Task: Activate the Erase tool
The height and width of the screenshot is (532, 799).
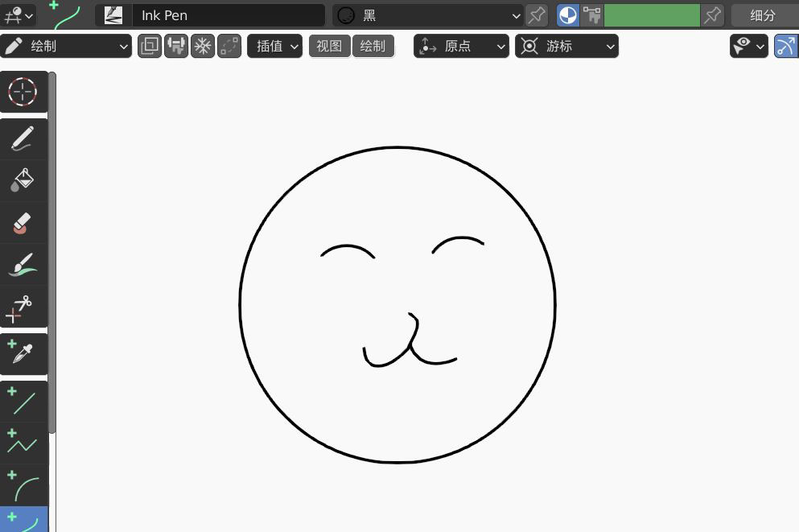Action: click(x=23, y=222)
